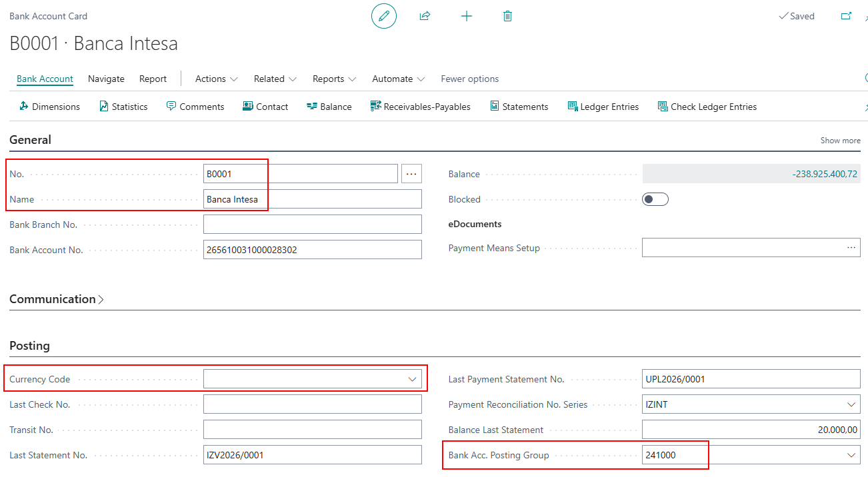Expand the Communication section
Image resolution: width=868 pixels, height=477 pixels.
tap(57, 299)
